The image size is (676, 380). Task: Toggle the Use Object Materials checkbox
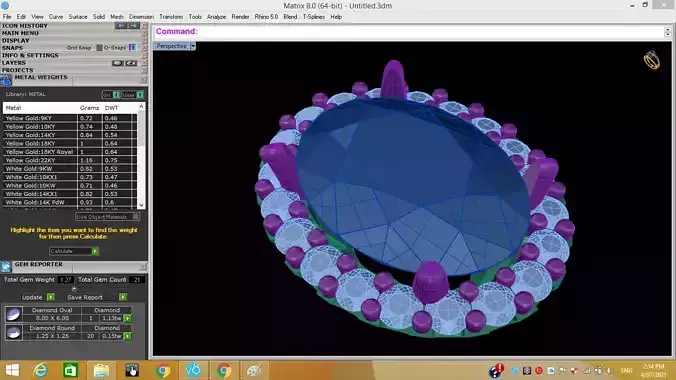(136, 217)
